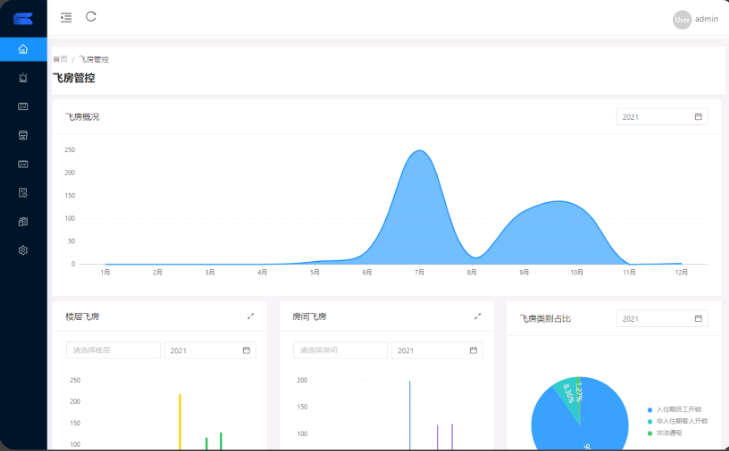Click the 楼层飞房 panel title
This screenshot has width=729, height=451.
point(82,317)
